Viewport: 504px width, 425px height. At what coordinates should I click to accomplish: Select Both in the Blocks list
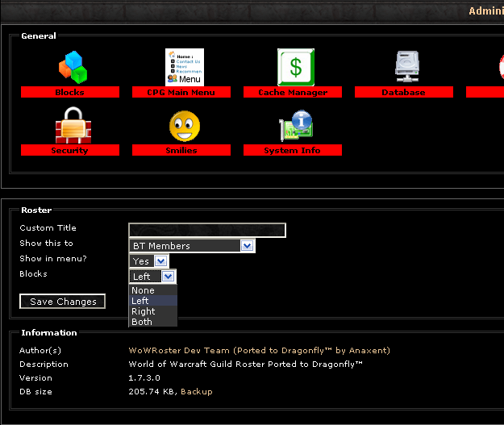tap(142, 322)
